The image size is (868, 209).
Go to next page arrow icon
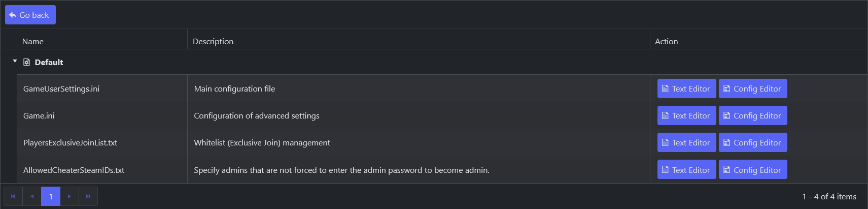pyautogui.click(x=70, y=196)
